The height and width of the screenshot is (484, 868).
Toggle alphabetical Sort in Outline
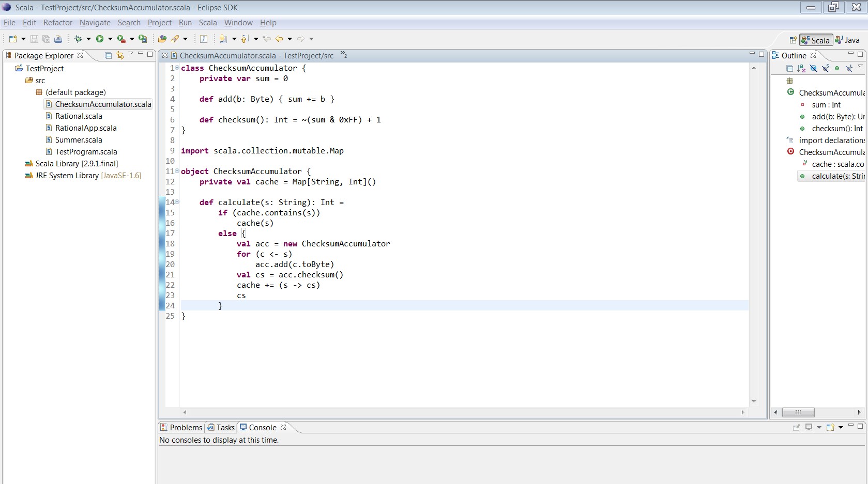pos(801,68)
